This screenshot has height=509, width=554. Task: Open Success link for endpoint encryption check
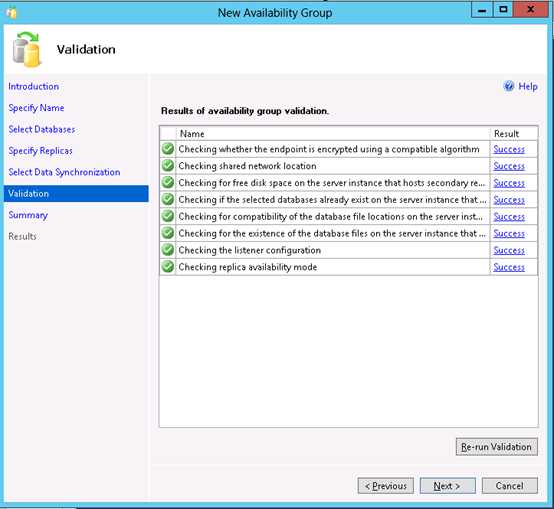tap(509, 149)
